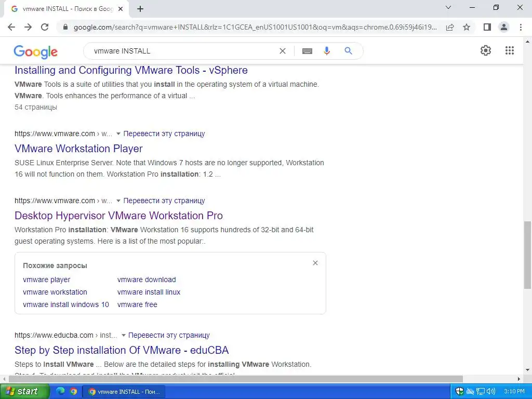The image size is (532, 399).
Task: Search related query vmware install linux
Action: (x=149, y=292)
